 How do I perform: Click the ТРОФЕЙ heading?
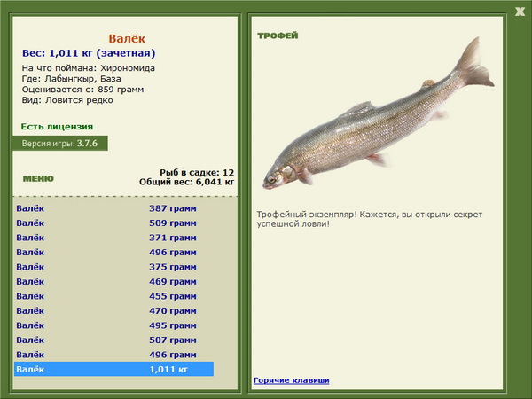(x=278, y=35)
